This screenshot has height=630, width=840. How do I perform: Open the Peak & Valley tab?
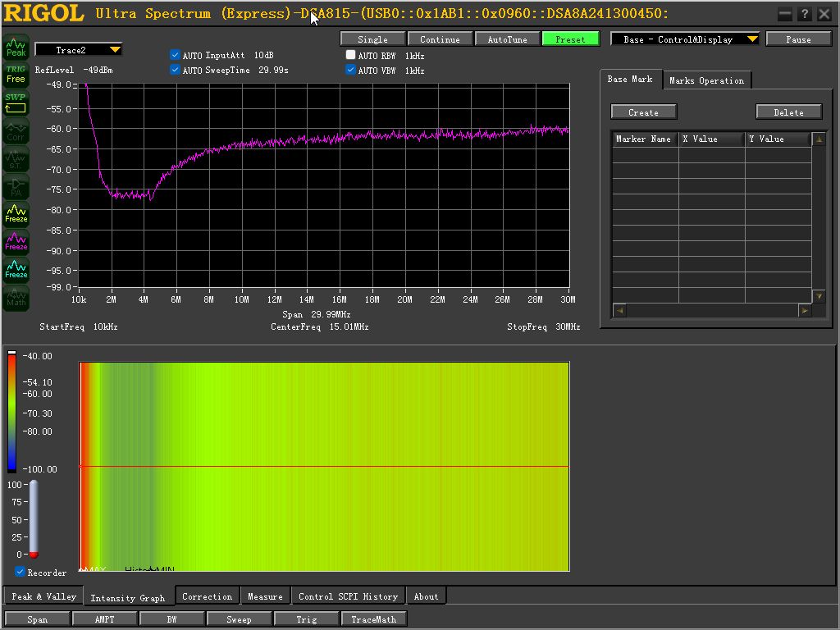[x=44, y=596]
